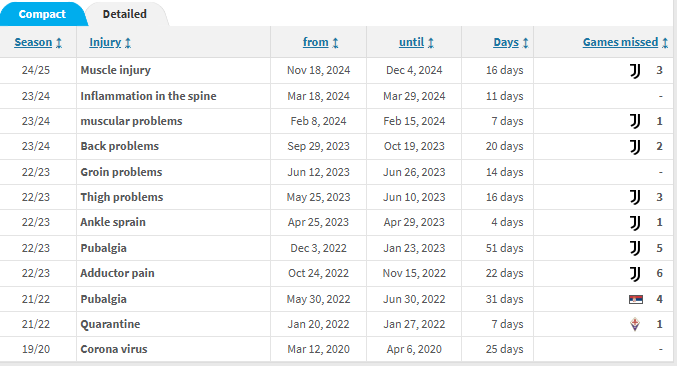Click Juventus logo in Ankle sprain row

[x=635, y=222]
